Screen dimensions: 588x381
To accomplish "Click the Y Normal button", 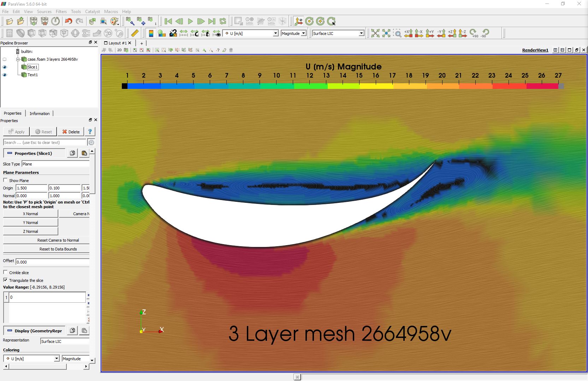I will (x=30, y=223).
